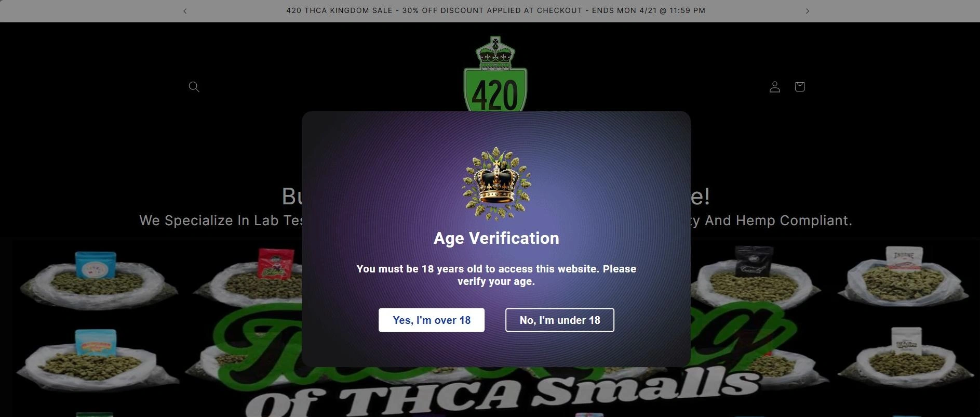Screen dimensions: 980x417
Task: Click the Age Verification heading
Action: (x=496, y=238)
